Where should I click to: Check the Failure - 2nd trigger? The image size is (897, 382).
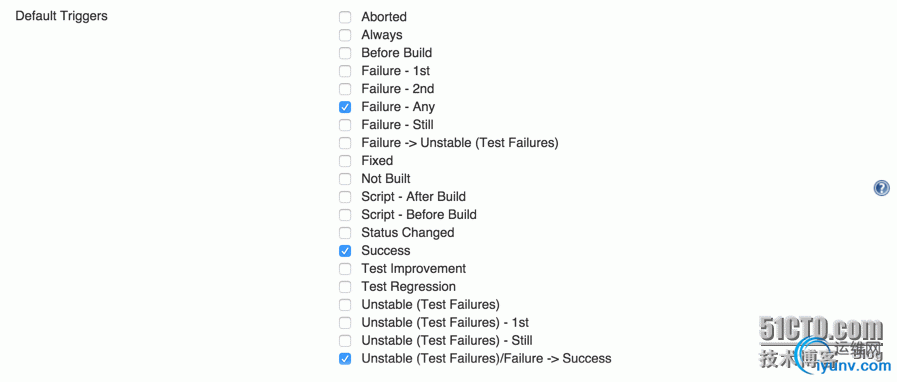[345, 89]
